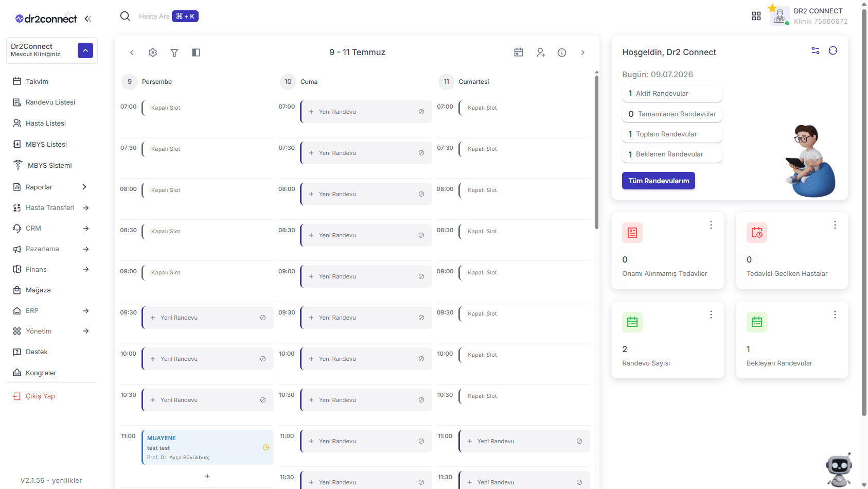Click the refresh icon in welcome panel
Screen dimensions: 868x489
pyautogui.click(x=833, y=50)
